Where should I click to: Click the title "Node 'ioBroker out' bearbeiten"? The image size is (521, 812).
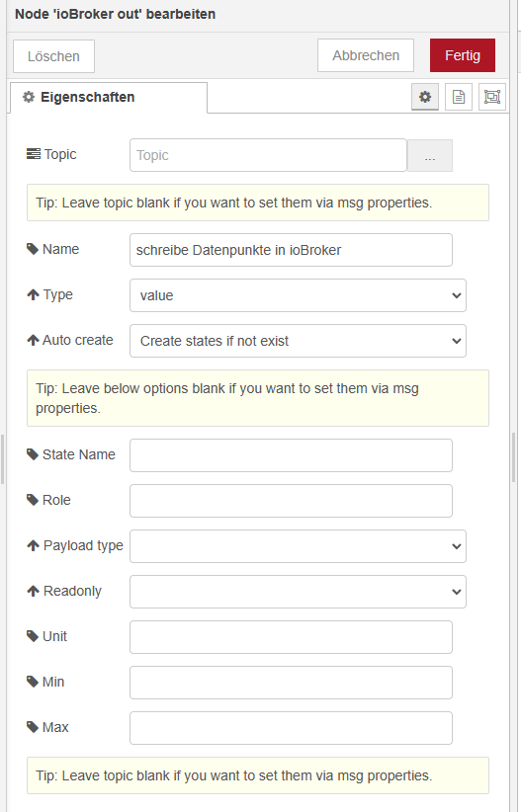click(115, 14)
